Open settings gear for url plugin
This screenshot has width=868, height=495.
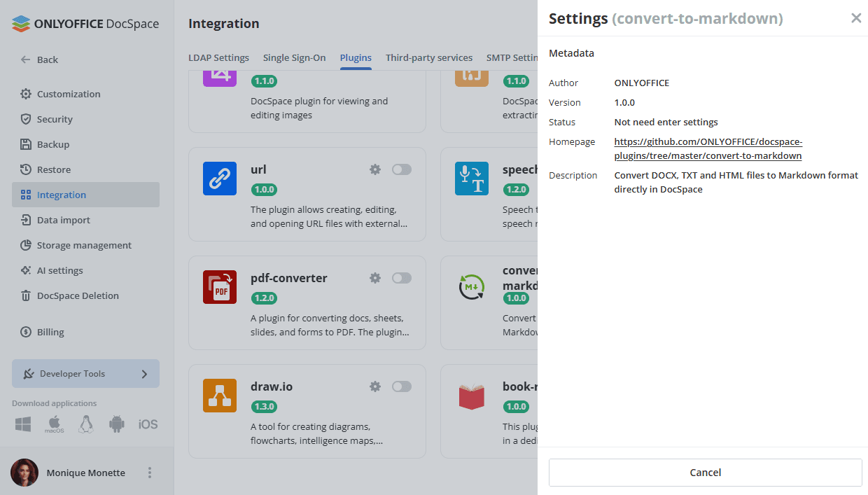375,169
